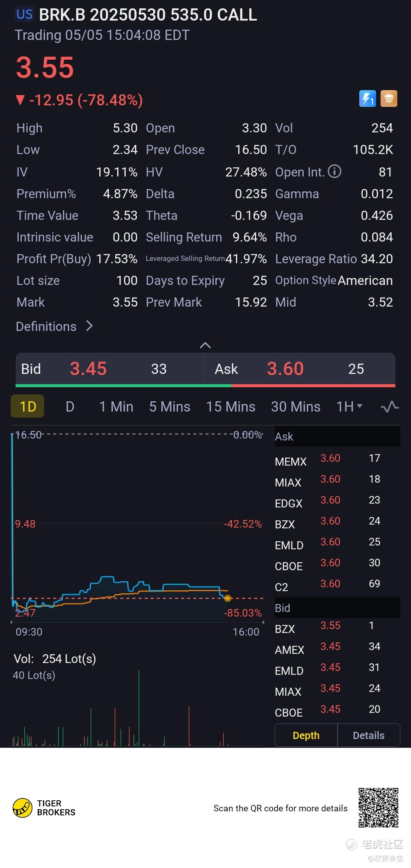
Task: Select the Depth view toggle
Action: pyautogui.click(x=306, y=735)
